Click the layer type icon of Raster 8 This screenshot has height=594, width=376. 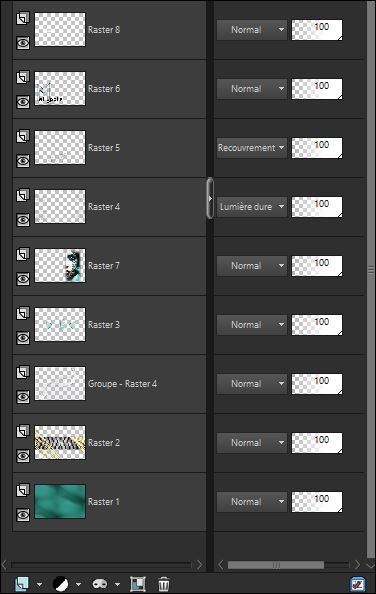(23, 18)
